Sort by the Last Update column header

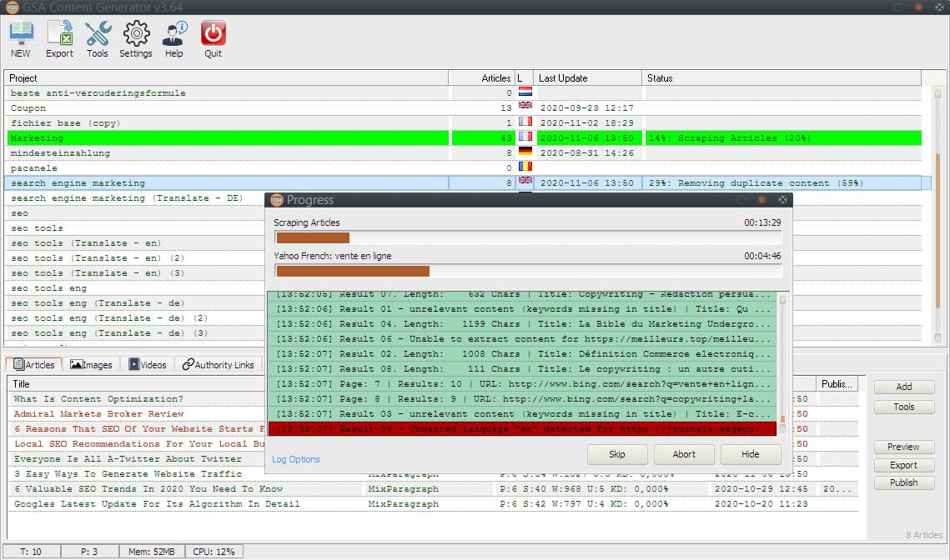pyautogui.click(x=587, y=78)
